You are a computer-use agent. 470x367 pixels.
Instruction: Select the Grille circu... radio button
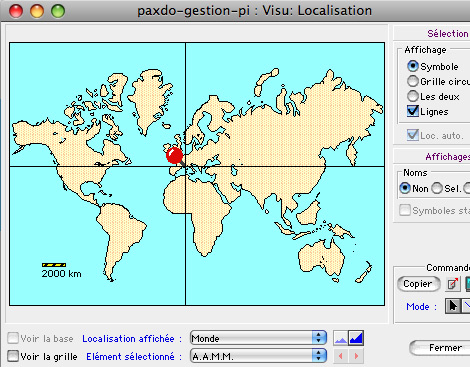click(x=413, y=81)
